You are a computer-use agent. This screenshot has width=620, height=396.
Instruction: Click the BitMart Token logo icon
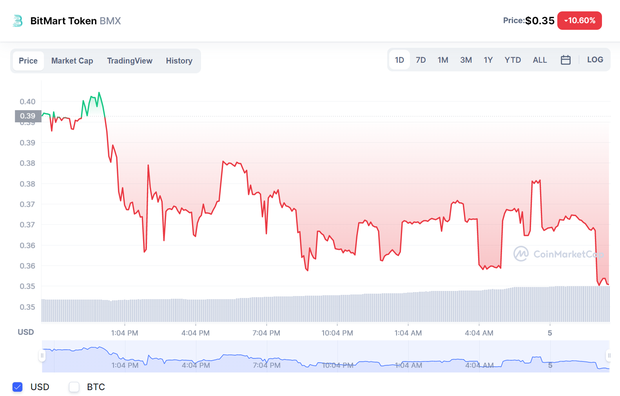pos(17,21)
